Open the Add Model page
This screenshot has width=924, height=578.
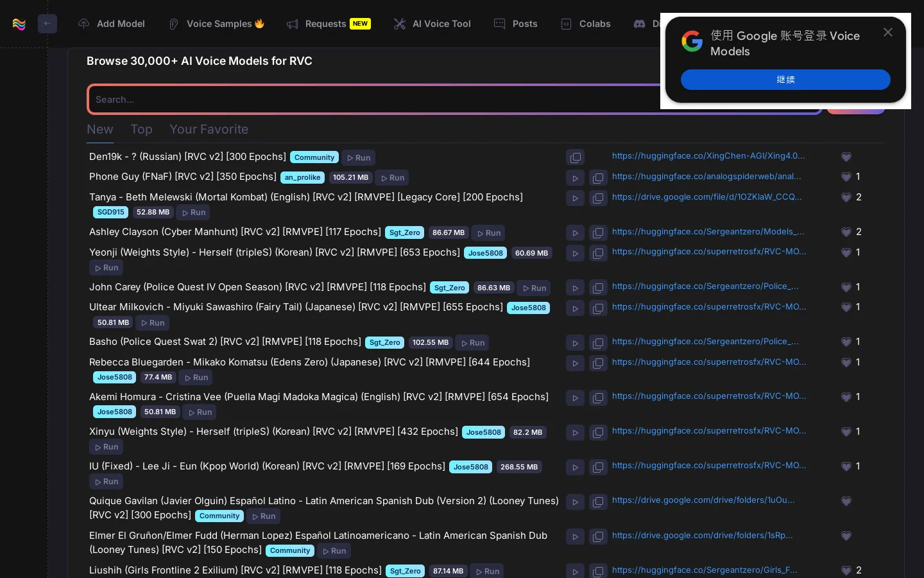[112, 24]
